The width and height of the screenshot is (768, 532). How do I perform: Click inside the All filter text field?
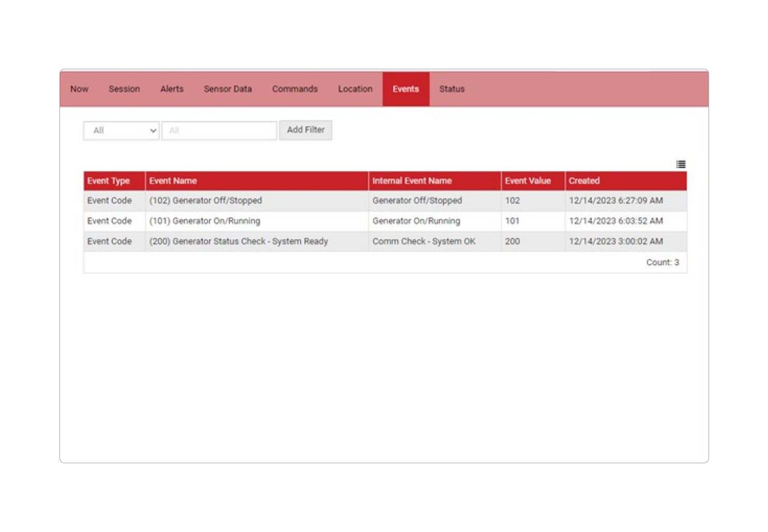(218, 130)
